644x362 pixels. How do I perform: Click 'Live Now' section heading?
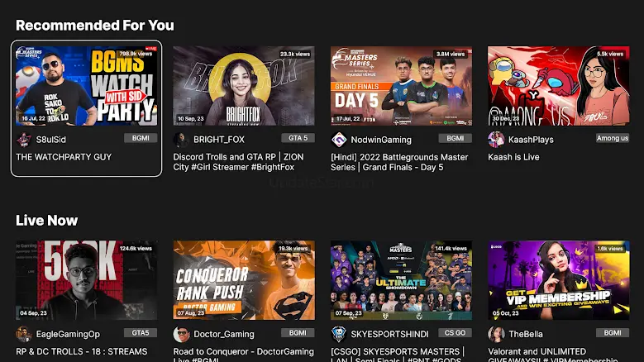pyautogui.click(x=47, y=221)
